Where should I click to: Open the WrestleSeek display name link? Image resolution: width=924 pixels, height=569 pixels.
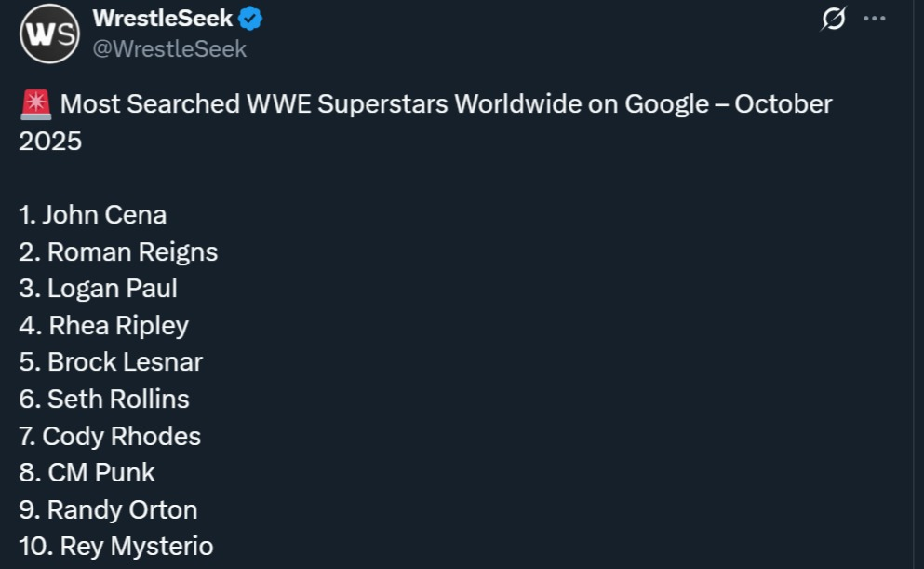(163, 18)
